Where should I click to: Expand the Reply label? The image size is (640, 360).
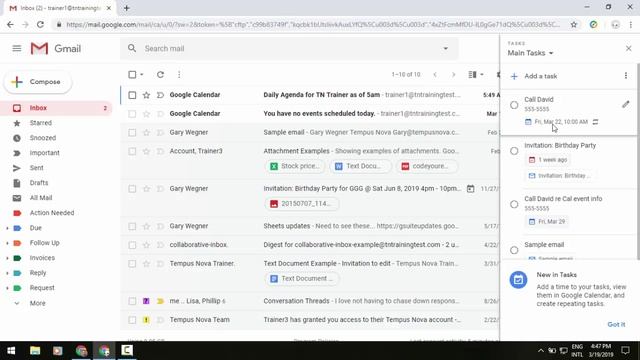[7, 273]
